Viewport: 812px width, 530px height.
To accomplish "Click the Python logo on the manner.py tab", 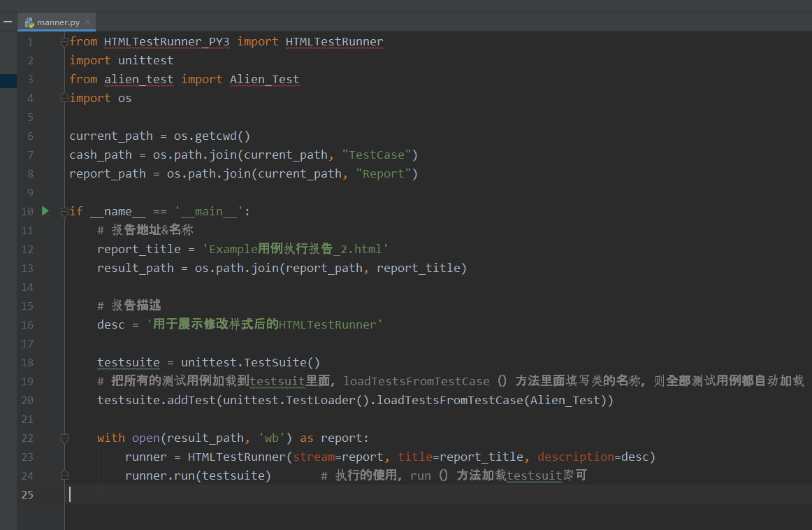I will tap(30, 22).
